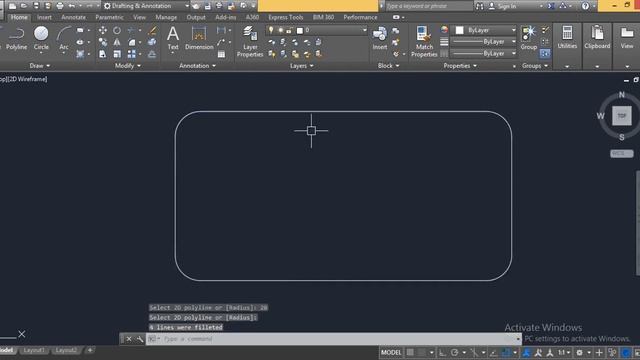Add a new layout with plus button
Viewport: 640px width, 360px height.
90,350
